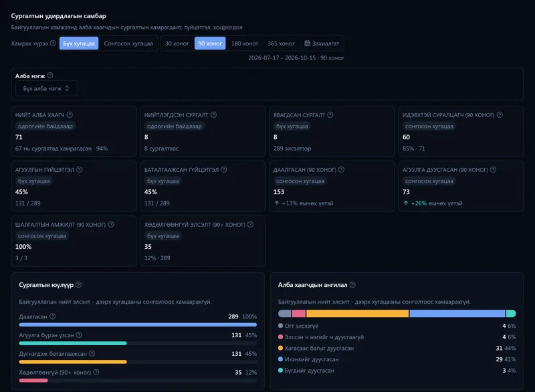535x392 pixels.
Task: Open the Захиалгат custom date range
Action: coord(322,43)
